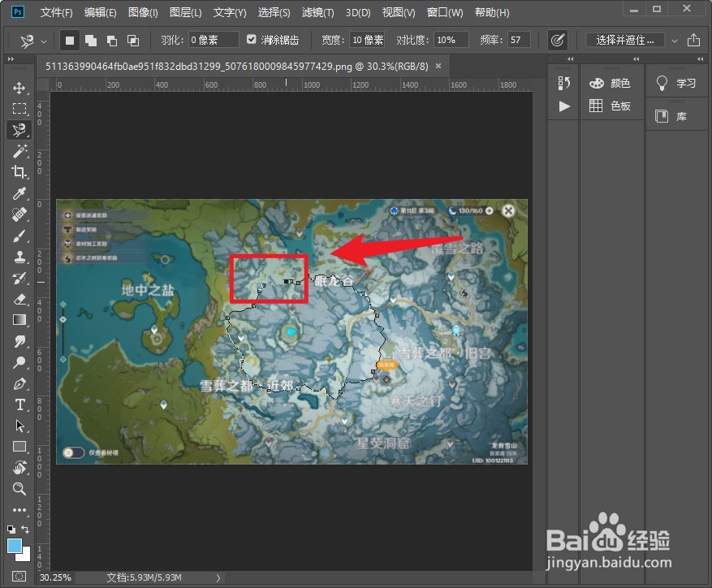Image resolution: width=712 pixels, height=588 pixels.
Task: Expand the Learn panel group double-arrow
Action: pos(700,59)
